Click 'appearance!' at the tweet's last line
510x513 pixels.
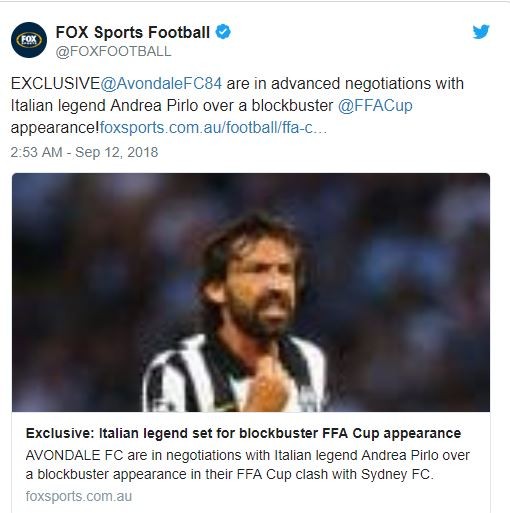pos(55,128)
